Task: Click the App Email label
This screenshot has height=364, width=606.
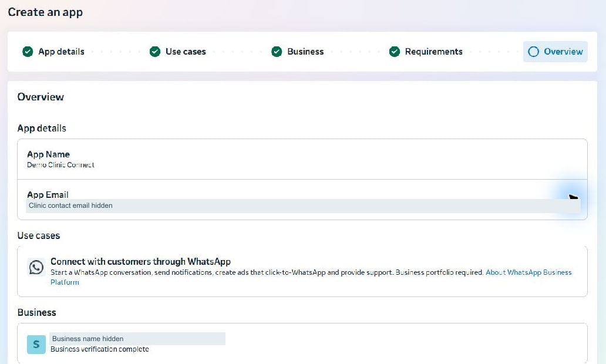Action: pos(48,195)
